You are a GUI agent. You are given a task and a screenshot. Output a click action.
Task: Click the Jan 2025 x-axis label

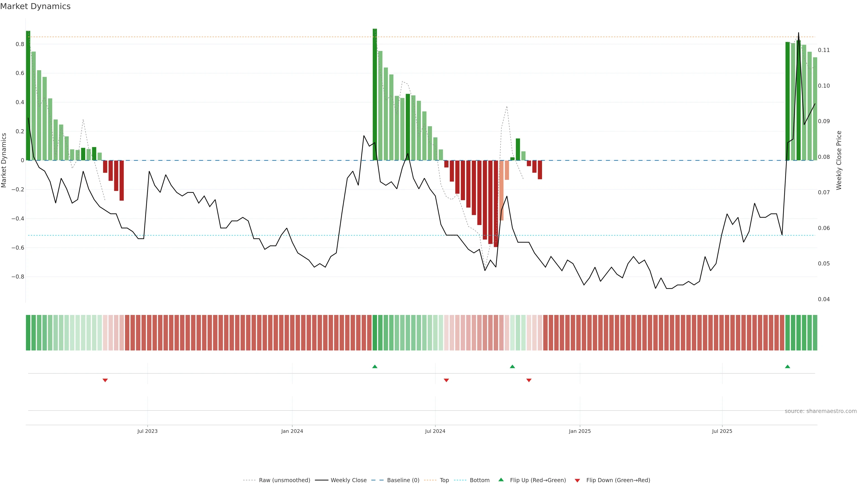click(580, 431)
